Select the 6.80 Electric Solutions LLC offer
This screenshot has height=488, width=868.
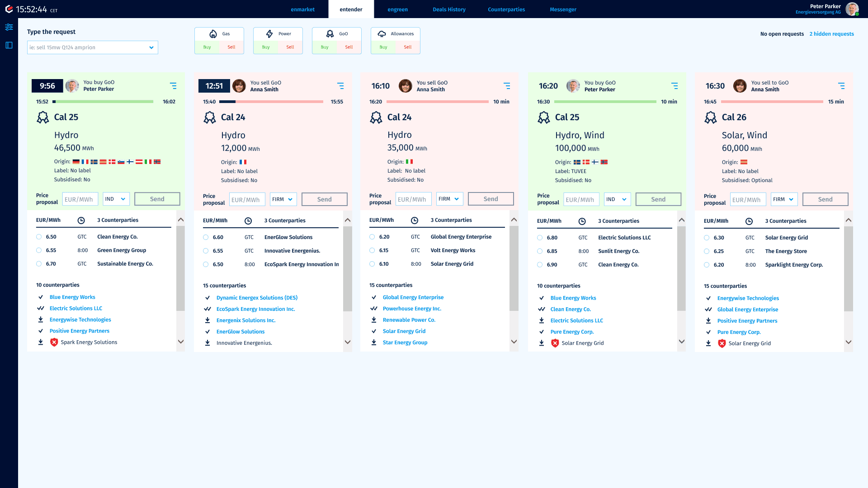click(x=540, y=238)
